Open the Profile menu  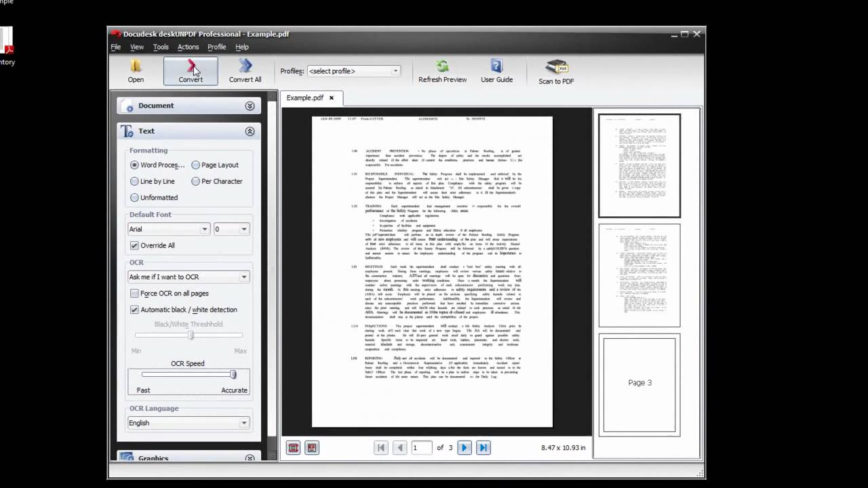(x=217, y=47)
